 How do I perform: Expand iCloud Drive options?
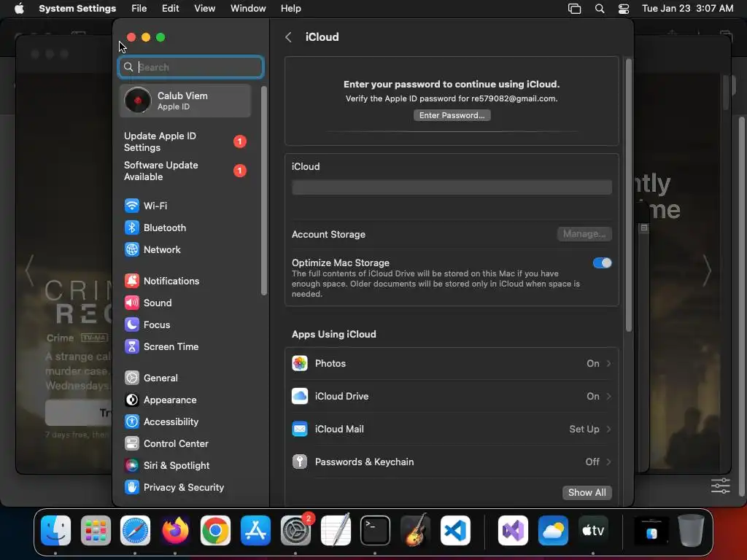[x=452, y=396]
